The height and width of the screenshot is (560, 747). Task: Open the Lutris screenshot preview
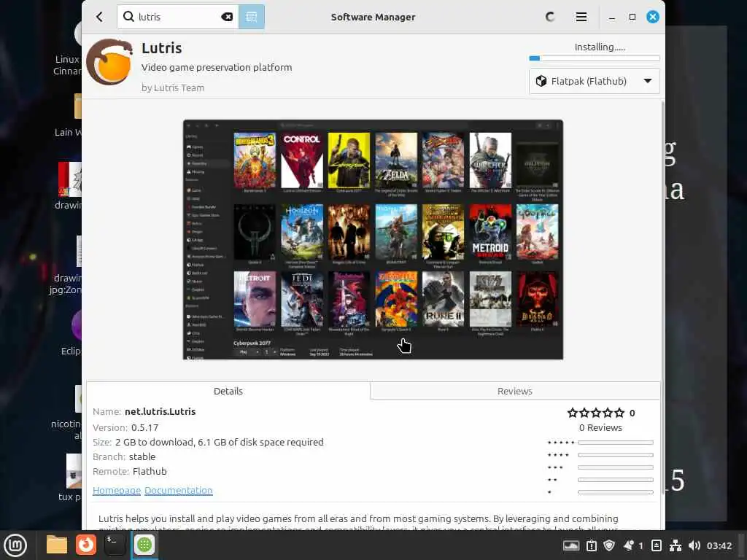pos(373,239)
